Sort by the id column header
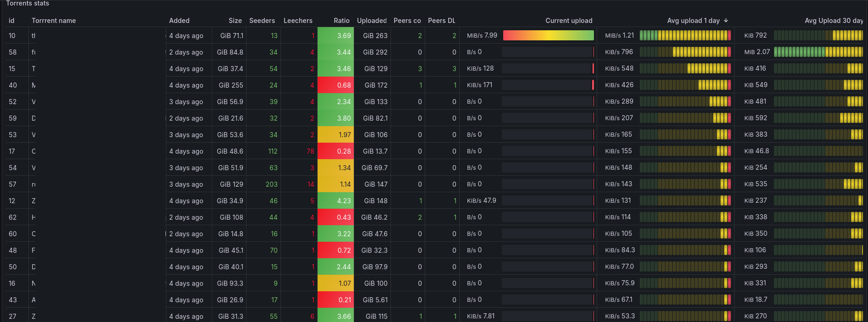This screenshot has height=322, width=868. pyautogui.click(x=11, y=21)
